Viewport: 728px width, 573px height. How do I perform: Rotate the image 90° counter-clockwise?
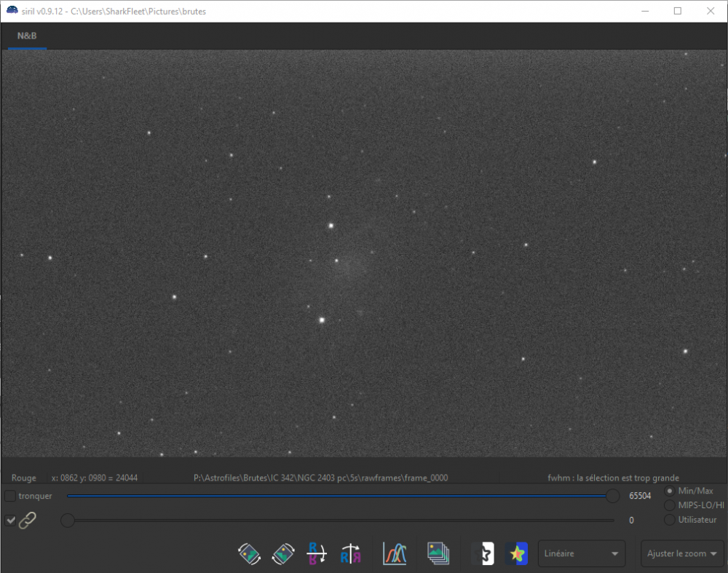tap(250, 554)
